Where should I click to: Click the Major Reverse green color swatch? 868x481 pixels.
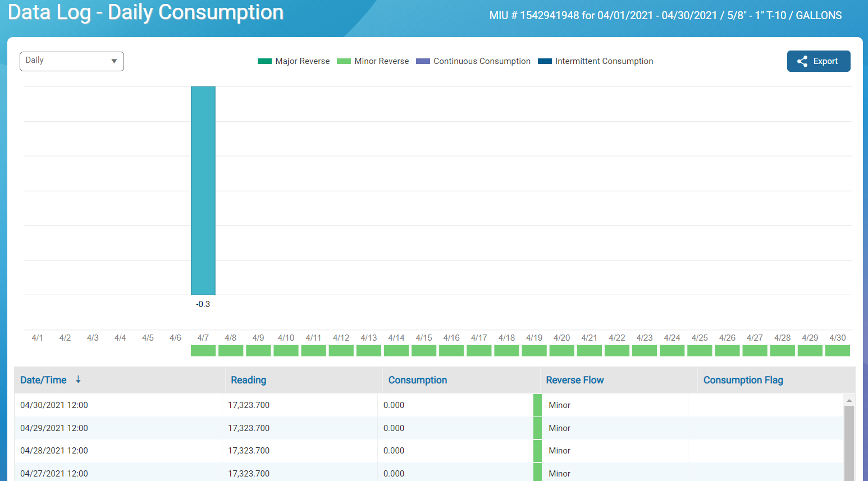(264, 61)
